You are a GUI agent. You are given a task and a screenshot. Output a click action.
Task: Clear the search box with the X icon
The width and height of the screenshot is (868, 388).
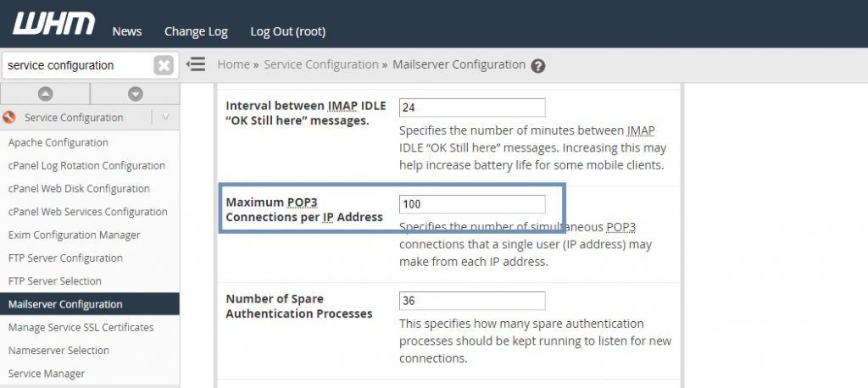click(x=164, y=65)
